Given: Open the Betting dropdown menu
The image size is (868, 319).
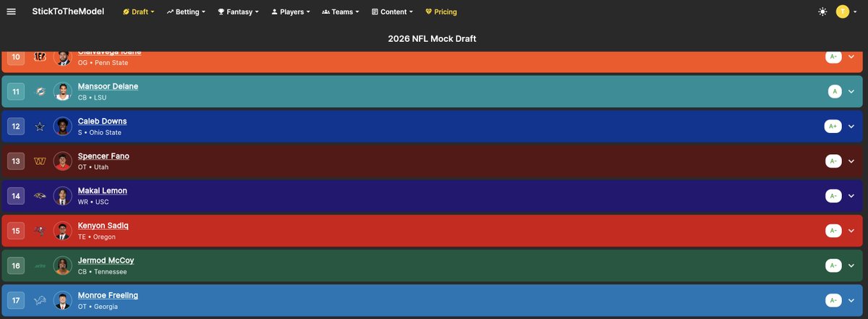Looking at the screenshot, I should pos(186,12).
